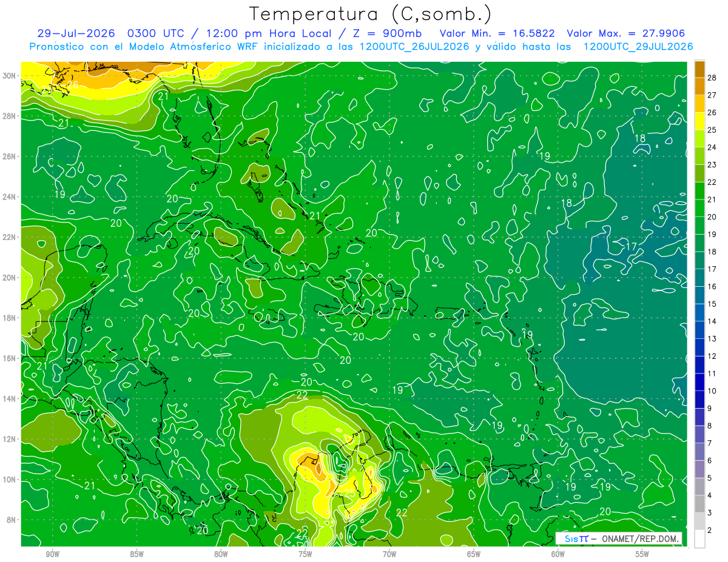Click the color scale label "14"
Screen dimensions: 728x562
(x=713, y=321)
